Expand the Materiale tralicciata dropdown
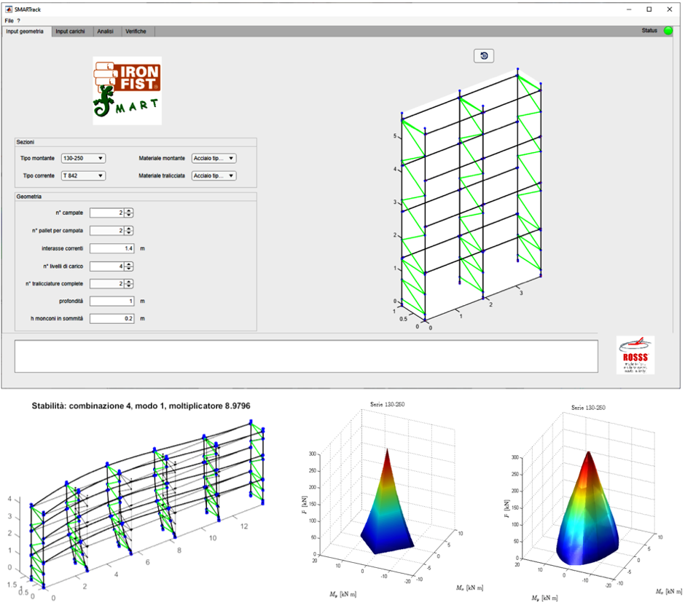 coord(214,175)
